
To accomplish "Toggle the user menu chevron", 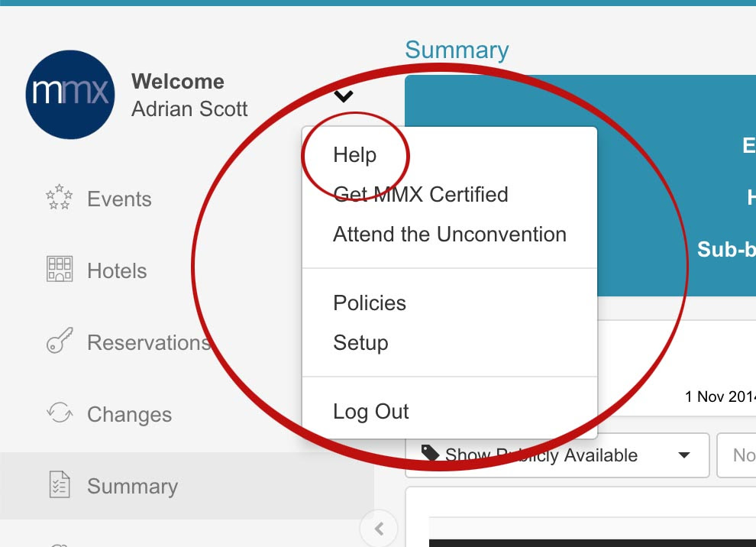I will (344, 96).
